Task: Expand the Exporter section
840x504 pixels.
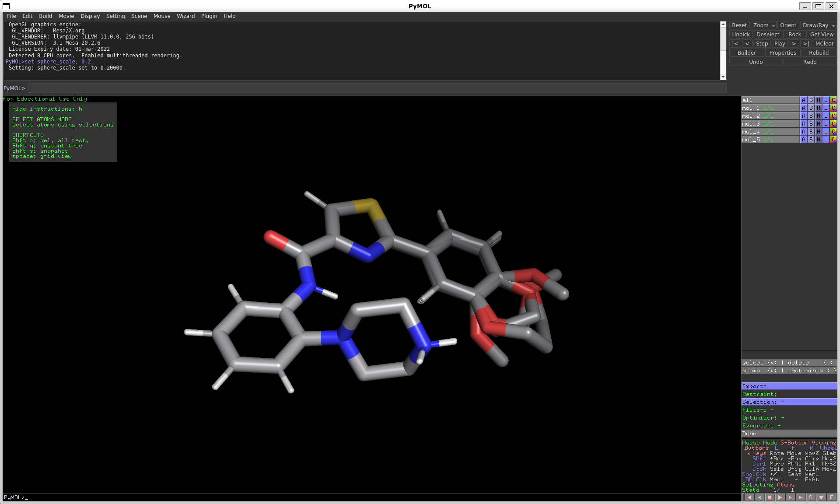Action: click(789, 426)
